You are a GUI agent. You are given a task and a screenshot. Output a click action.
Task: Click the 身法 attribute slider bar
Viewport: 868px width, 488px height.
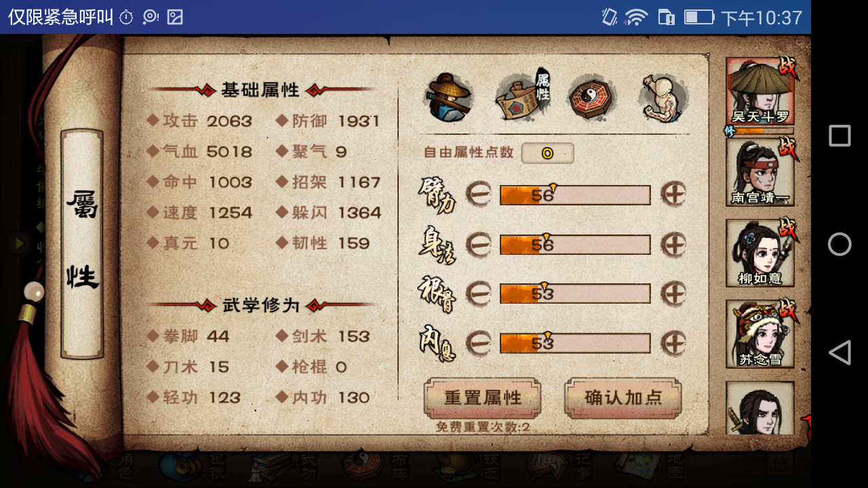(575, 245)
